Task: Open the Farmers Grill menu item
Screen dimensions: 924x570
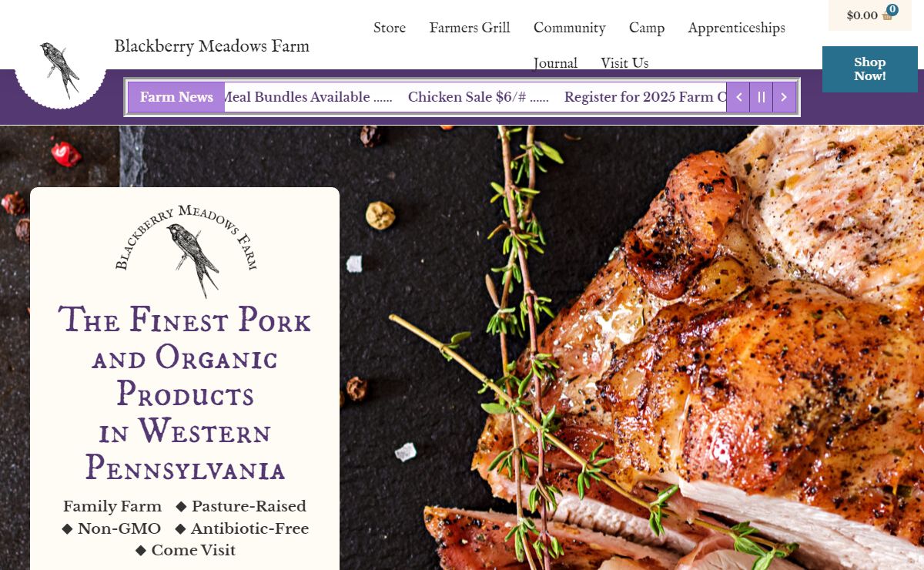Action: [x=470, y=28]
